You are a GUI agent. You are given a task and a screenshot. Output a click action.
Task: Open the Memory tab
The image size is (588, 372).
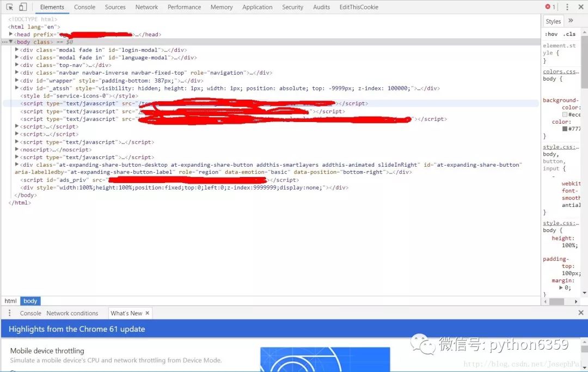coord(222,7)
